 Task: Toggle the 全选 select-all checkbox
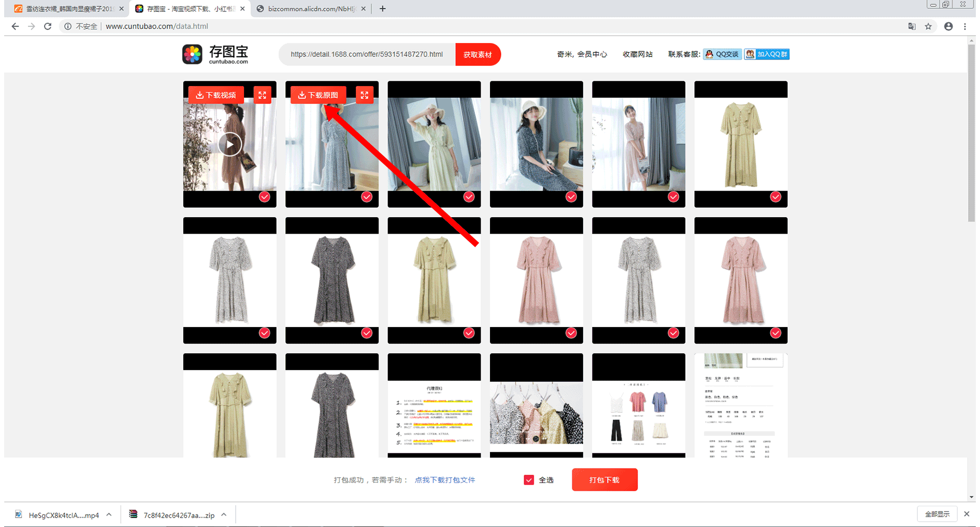coord(529,480)
